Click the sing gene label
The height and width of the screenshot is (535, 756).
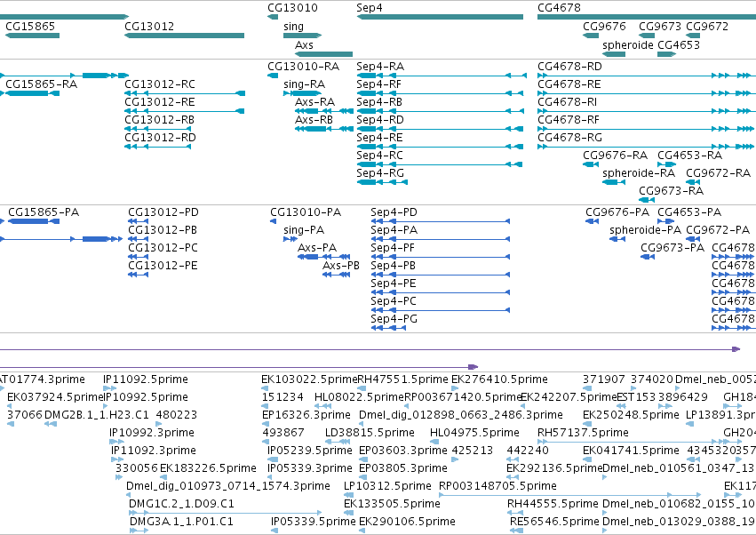coord(294,26)
